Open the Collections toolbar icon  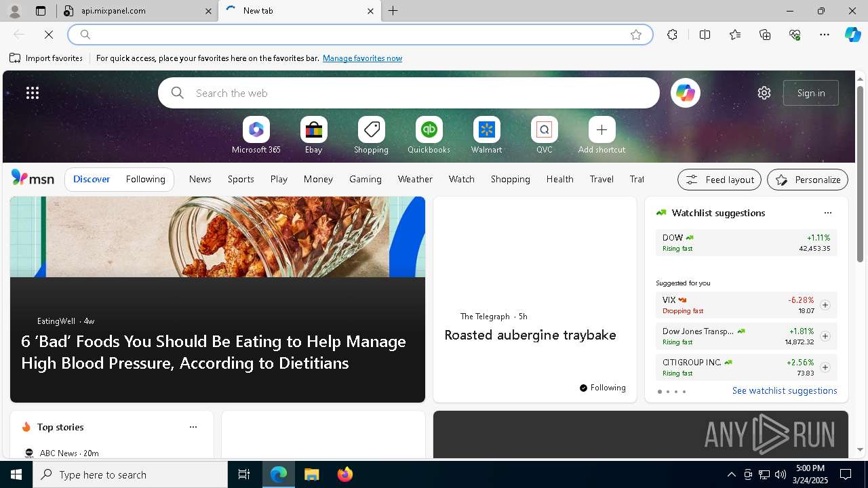[765, 35]
